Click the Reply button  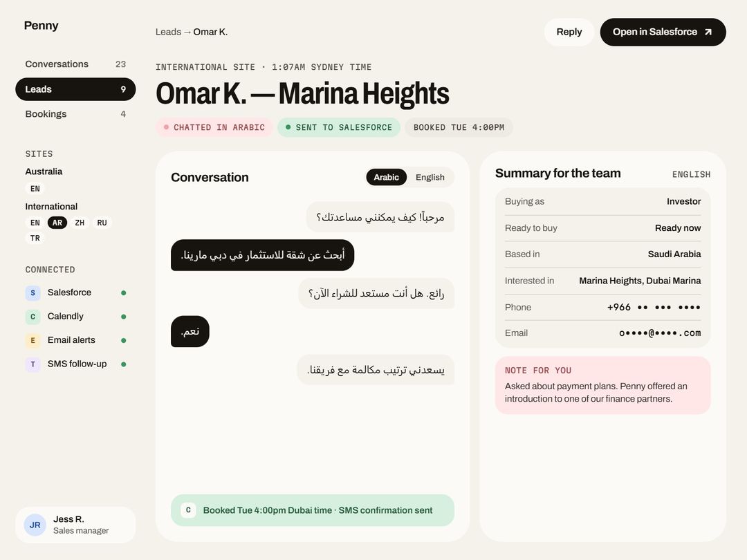(569, 32)
